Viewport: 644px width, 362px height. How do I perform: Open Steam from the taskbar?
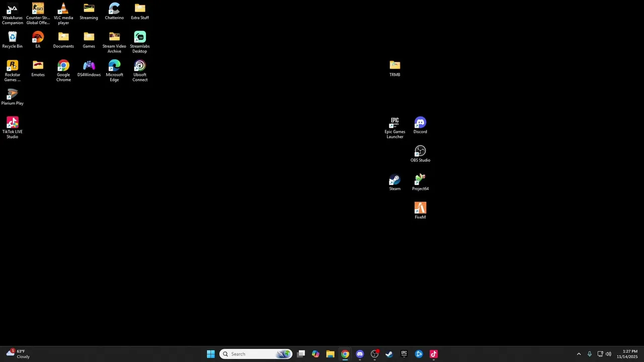pos(389,354)
